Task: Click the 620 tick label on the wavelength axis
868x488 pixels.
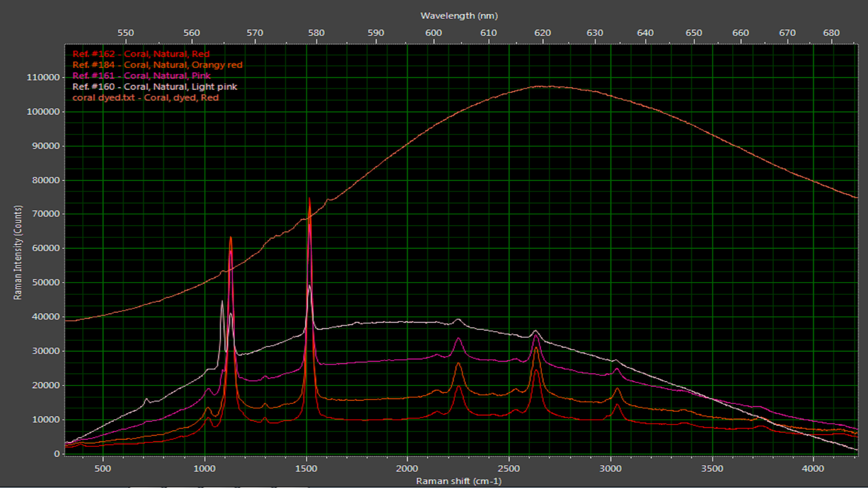Action: click(x=542, y=33)
